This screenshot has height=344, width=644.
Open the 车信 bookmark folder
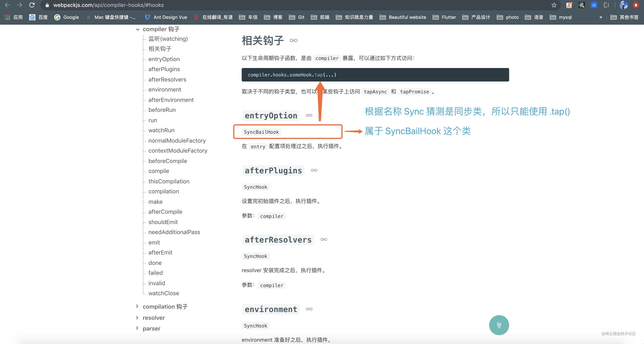[248, 17]
